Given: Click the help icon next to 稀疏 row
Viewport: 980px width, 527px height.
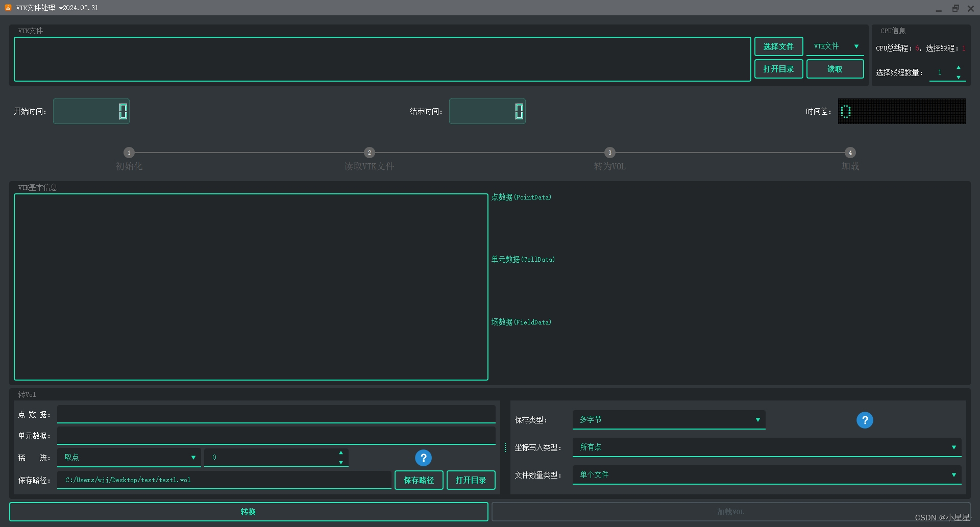Looking at the screenshot, I should tap(423, 458).
